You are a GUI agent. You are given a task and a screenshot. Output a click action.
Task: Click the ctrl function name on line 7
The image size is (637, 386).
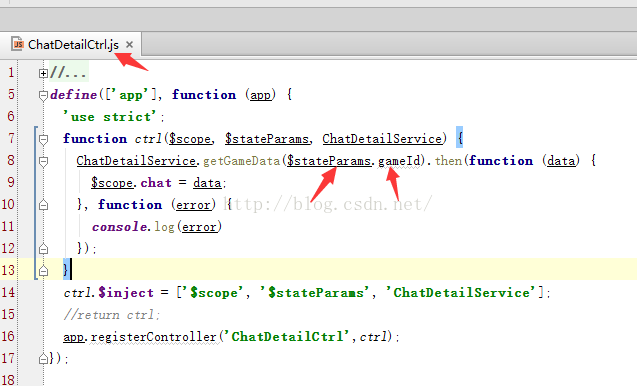(x=148, y=139)
